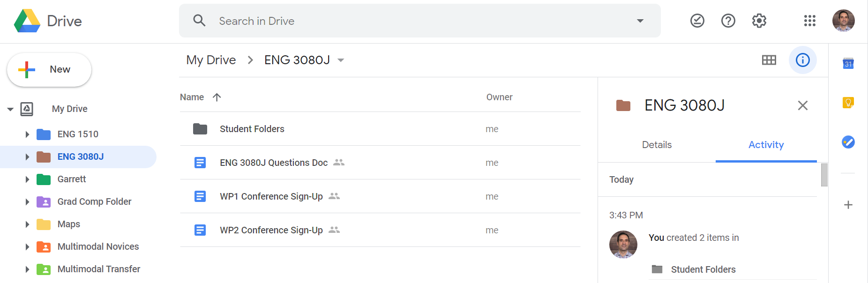Open the Google Tasks side panel icon
This screenshot has height=283, width=868.
848,142
